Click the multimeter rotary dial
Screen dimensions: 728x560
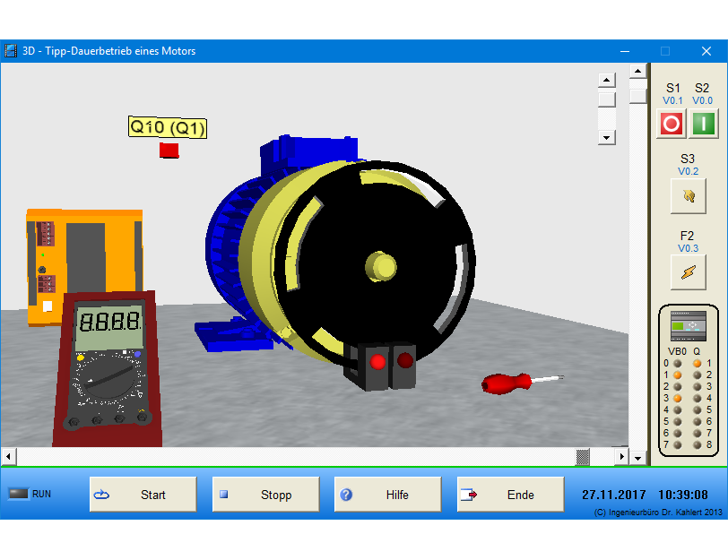click(109, 376)
